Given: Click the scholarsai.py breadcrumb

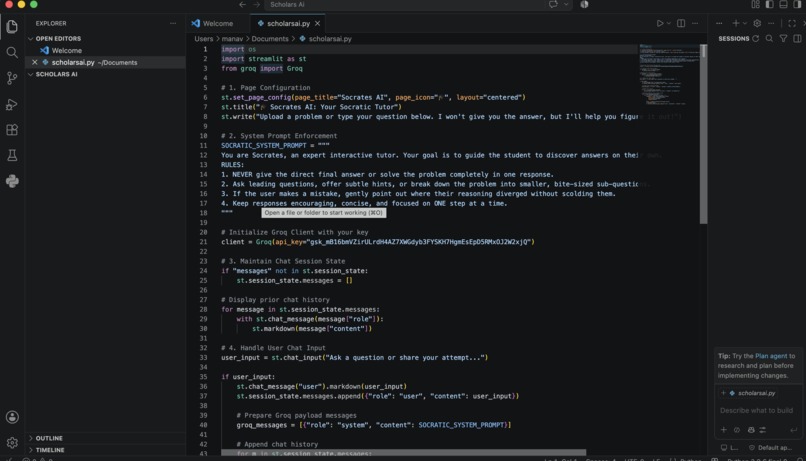Looking at the screenshot, I should click(325, 39).
